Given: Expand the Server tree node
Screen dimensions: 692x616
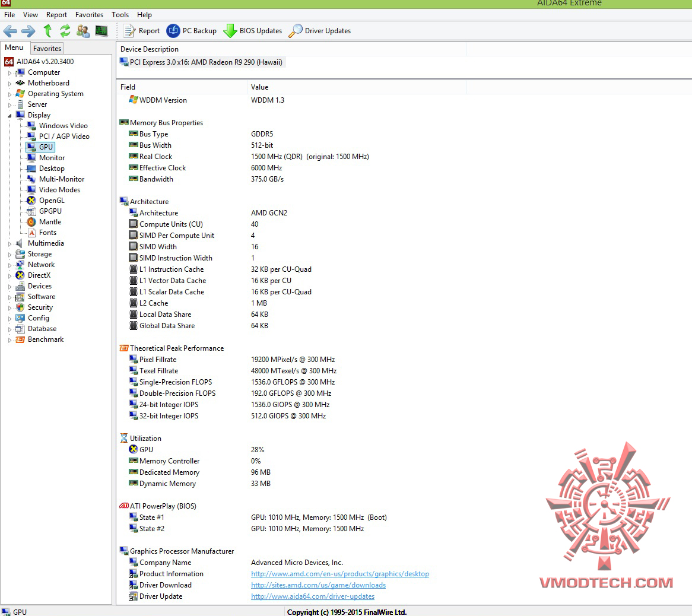Looking at the screenshot, I should pos(9,105).
